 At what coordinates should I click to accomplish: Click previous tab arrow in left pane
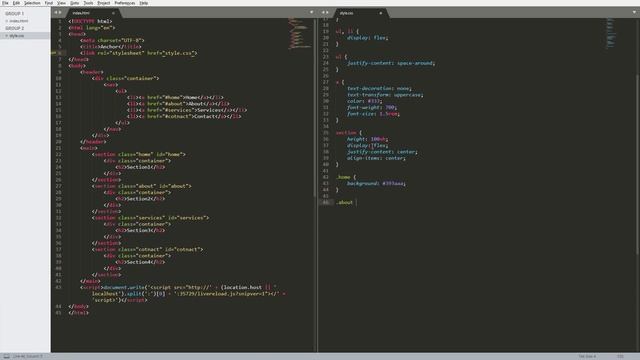click(x=56, y=12)
